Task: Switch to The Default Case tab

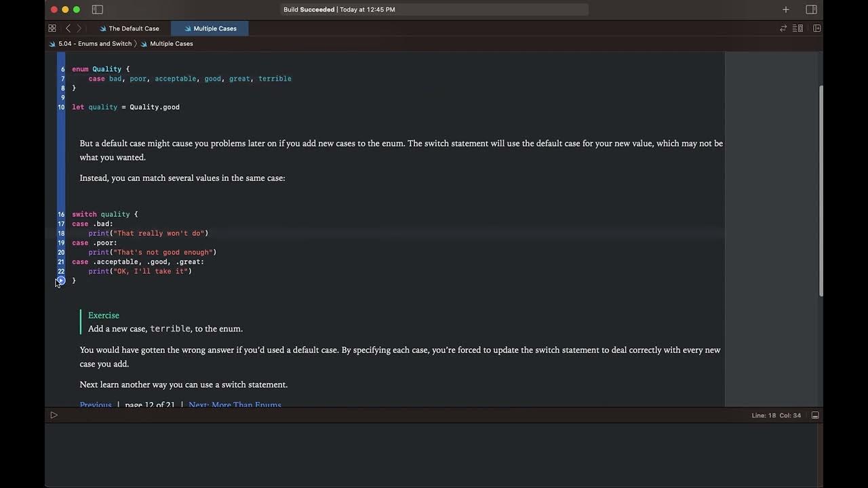Action: (x=133, y=28)
